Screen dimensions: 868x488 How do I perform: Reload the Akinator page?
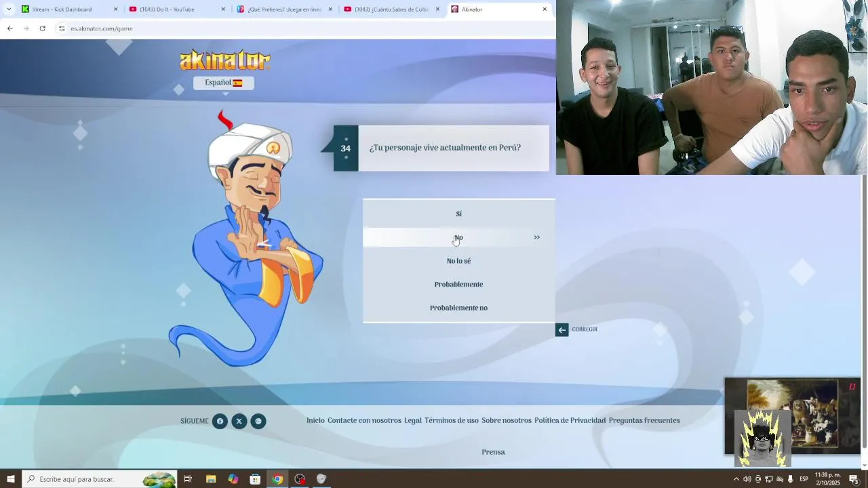coord(42,28)
